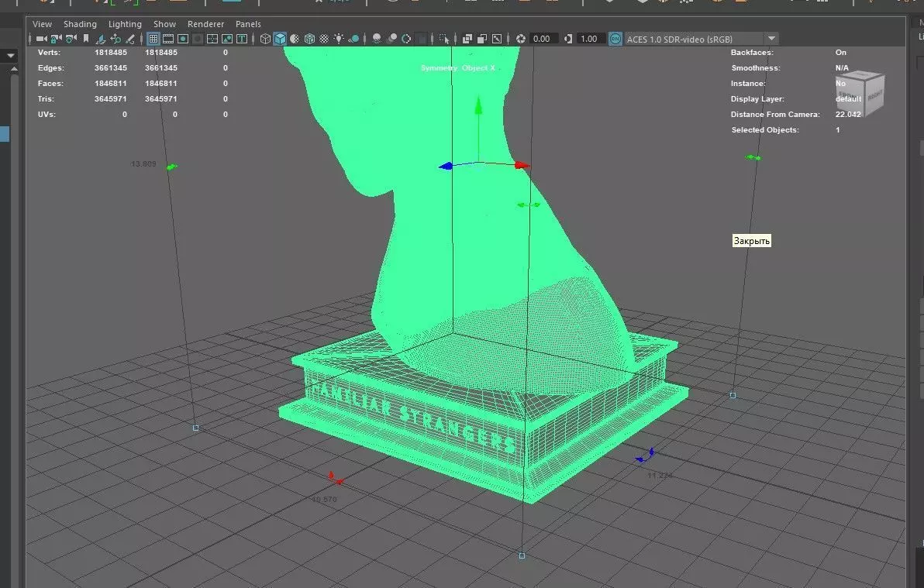Screen dimensions: 924x588
Task: Click the Exposure reset icon
Action: pyautogui.click(x=520, y=39)
